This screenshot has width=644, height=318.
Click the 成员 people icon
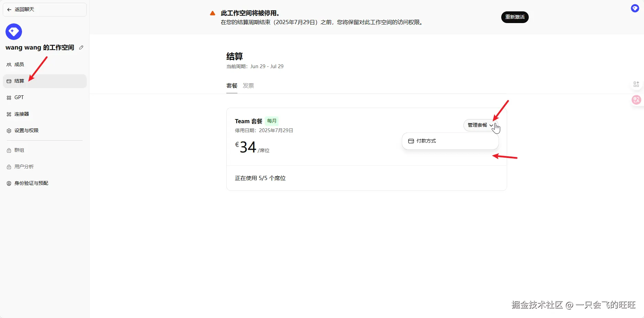(x=9, y=65)
